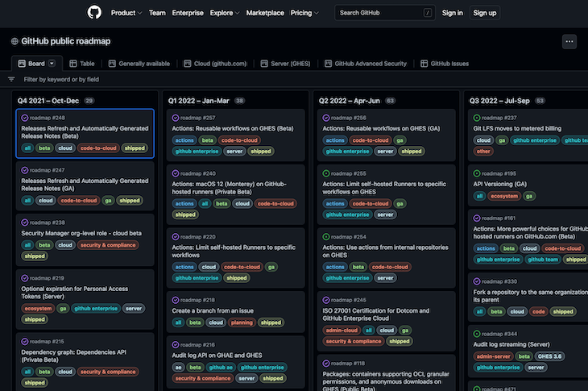Click the status icon of roadmap #218
588x391 pixels.
pyautogui.click(x=175, y=300)
